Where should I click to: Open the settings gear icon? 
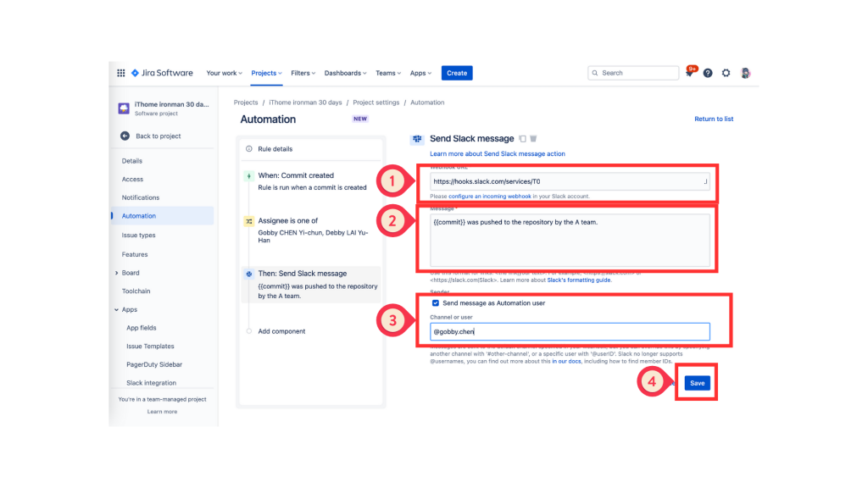pos(726,73)
